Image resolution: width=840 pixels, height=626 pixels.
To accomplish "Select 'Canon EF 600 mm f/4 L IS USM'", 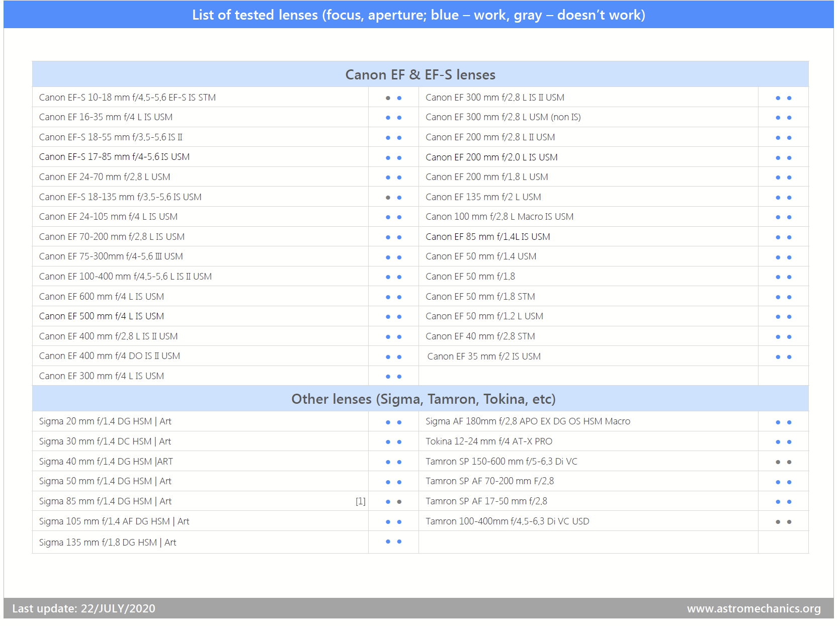I will tap(102, 297).
